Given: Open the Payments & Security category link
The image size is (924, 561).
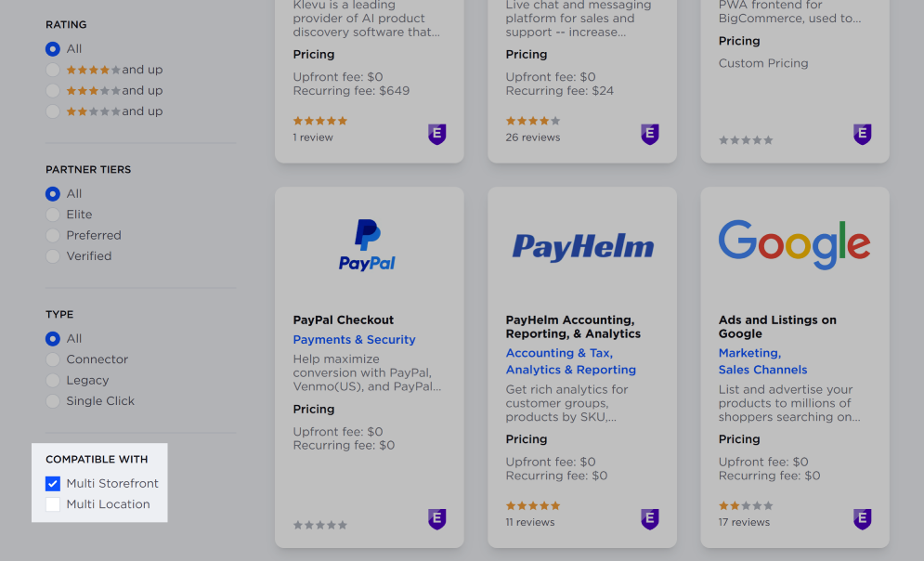Looking at the screenshot, I should (x=354, y=340).
